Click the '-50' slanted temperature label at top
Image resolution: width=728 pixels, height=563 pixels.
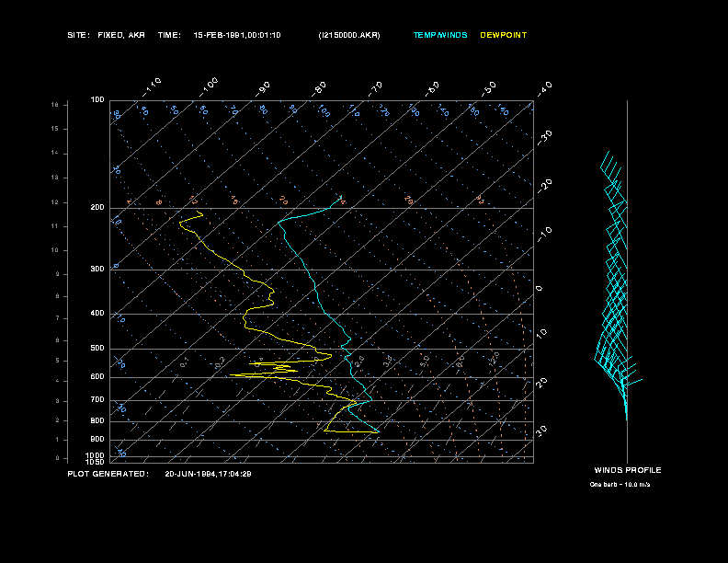(x=489, y=89)
